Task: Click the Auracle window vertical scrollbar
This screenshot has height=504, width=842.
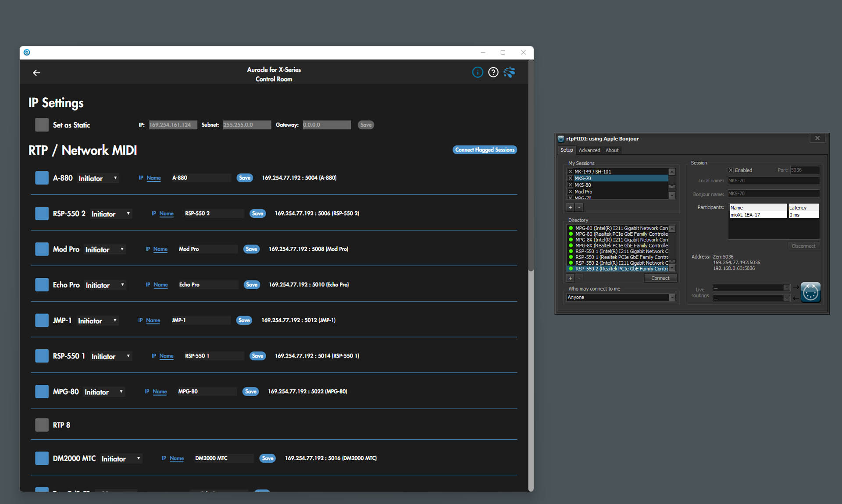Action: pyautogui.click(x=531, y=167)
